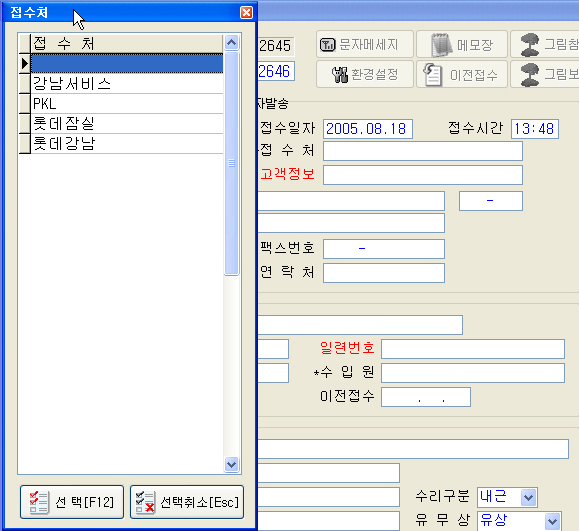Screen dimensions: 579x531
Task: Select PKL row in the list
Action: (127, 103)
